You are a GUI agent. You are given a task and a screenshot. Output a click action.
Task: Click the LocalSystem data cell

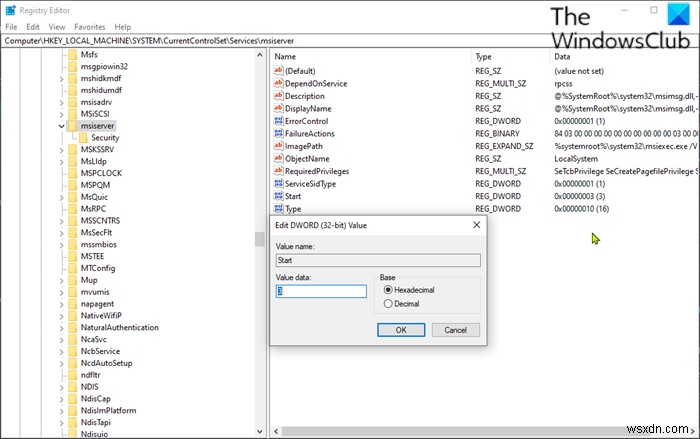pos(576,159)
